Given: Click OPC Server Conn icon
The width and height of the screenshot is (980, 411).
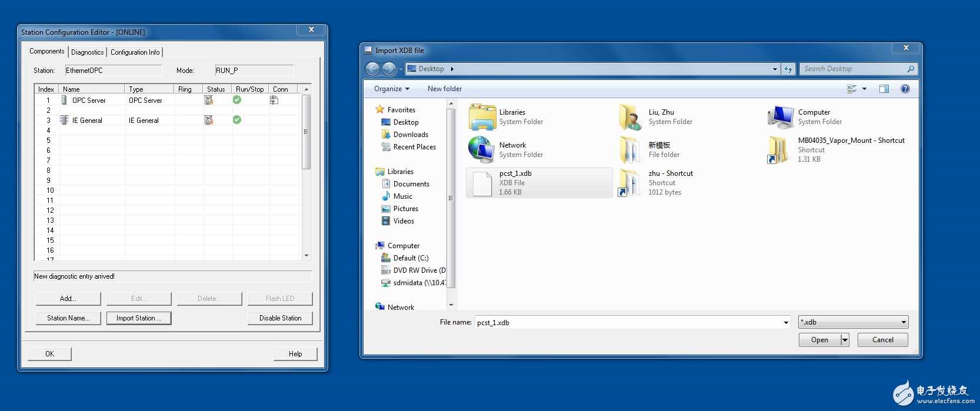Looking at the screenshot, I should point(274,100).
